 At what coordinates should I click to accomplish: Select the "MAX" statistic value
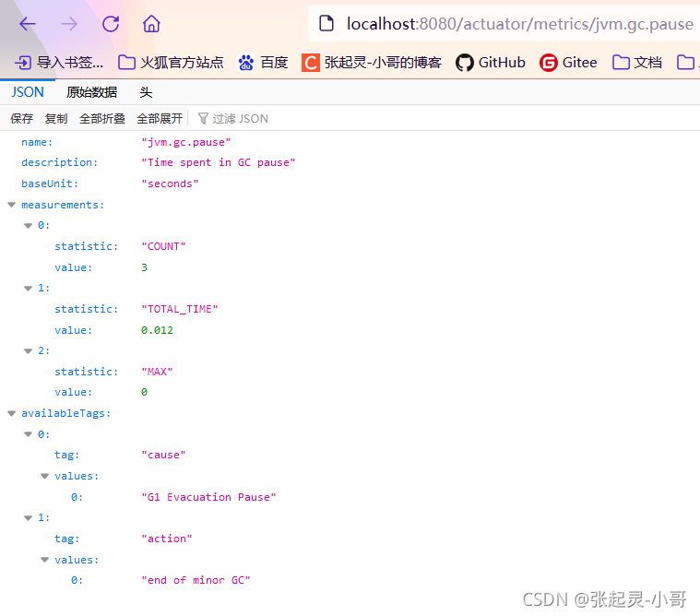coord(157,372)
